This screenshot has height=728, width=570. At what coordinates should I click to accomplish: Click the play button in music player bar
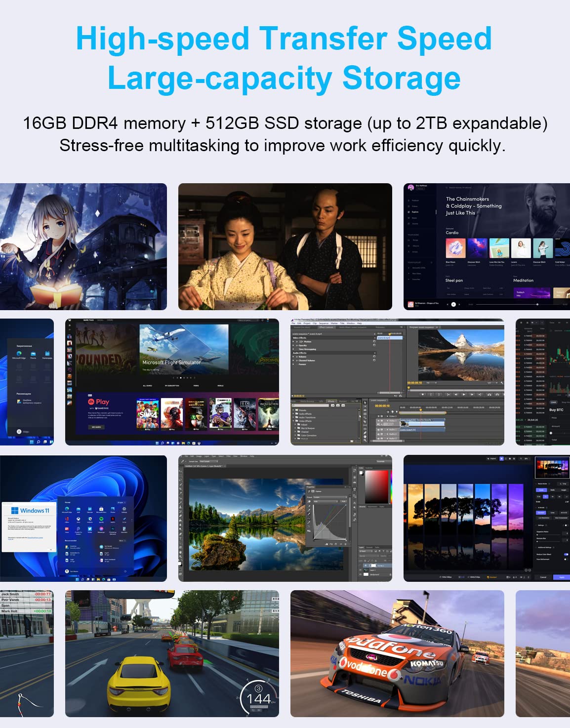click(453, 304)
